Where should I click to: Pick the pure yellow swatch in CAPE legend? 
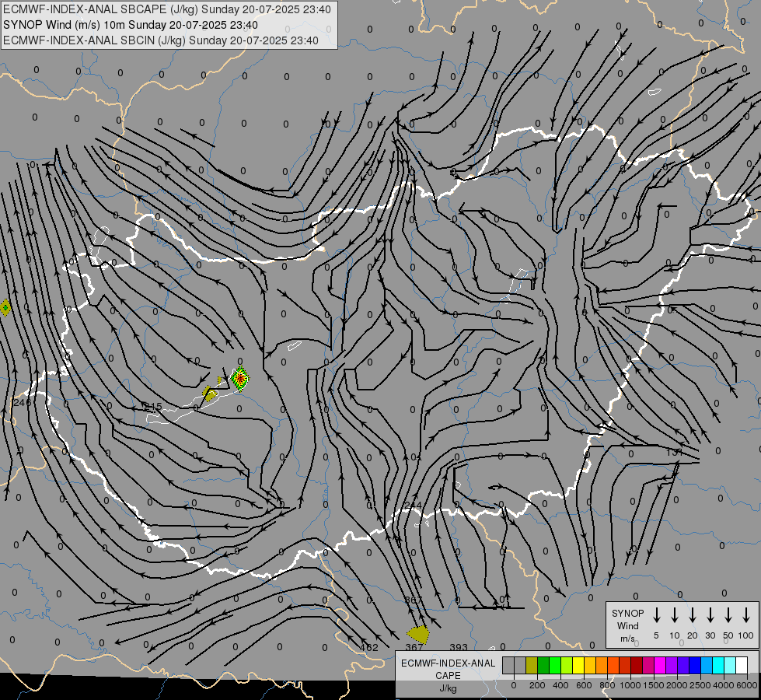pos(578,666)
